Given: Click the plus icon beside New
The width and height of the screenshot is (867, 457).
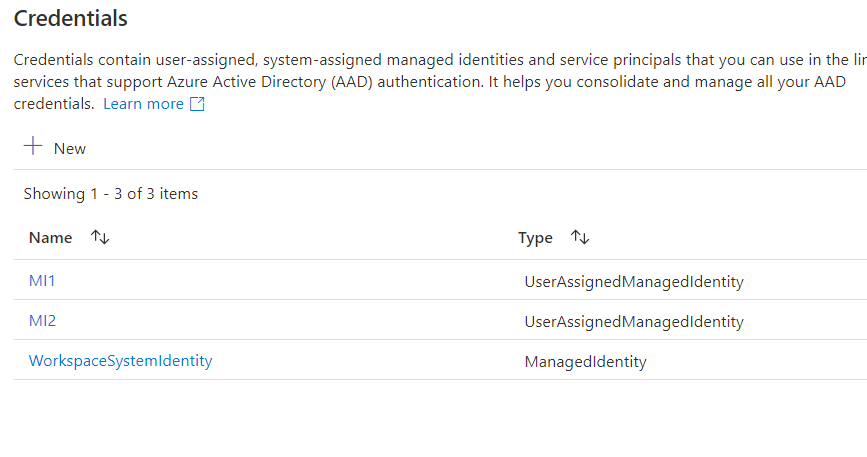Looking at the screenshot, I should click(x=33, y=147).
